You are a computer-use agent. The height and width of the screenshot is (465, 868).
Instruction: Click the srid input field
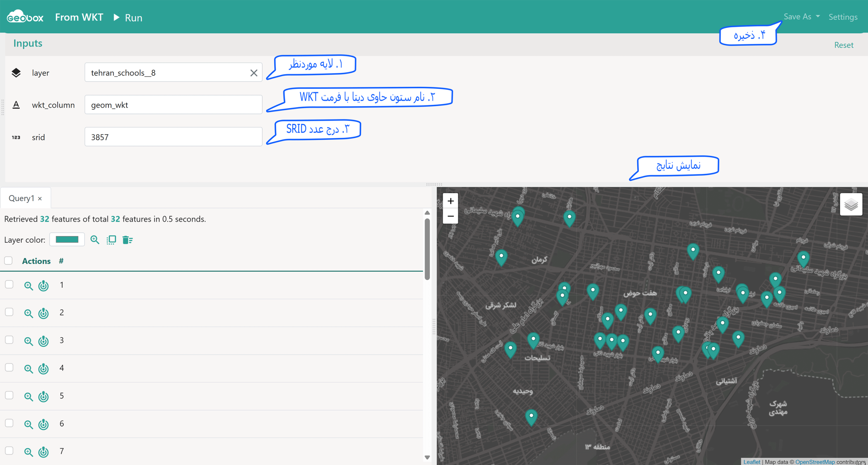[173, 137]
